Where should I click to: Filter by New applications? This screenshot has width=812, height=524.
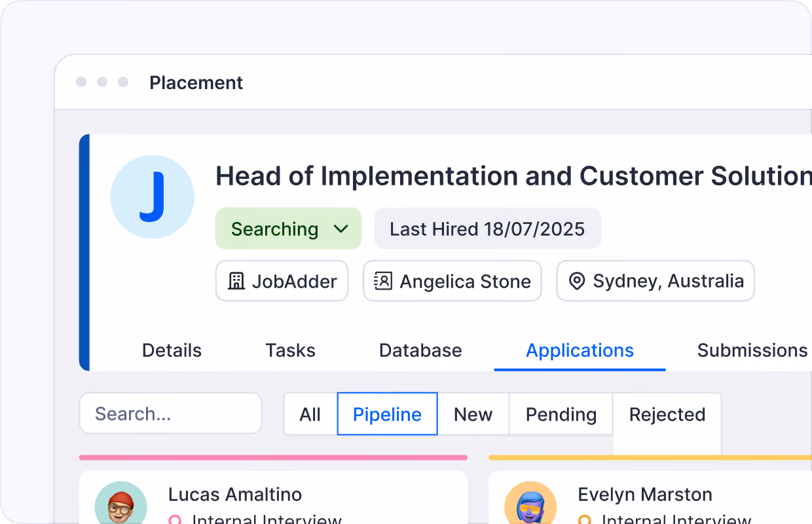point(473,414)
